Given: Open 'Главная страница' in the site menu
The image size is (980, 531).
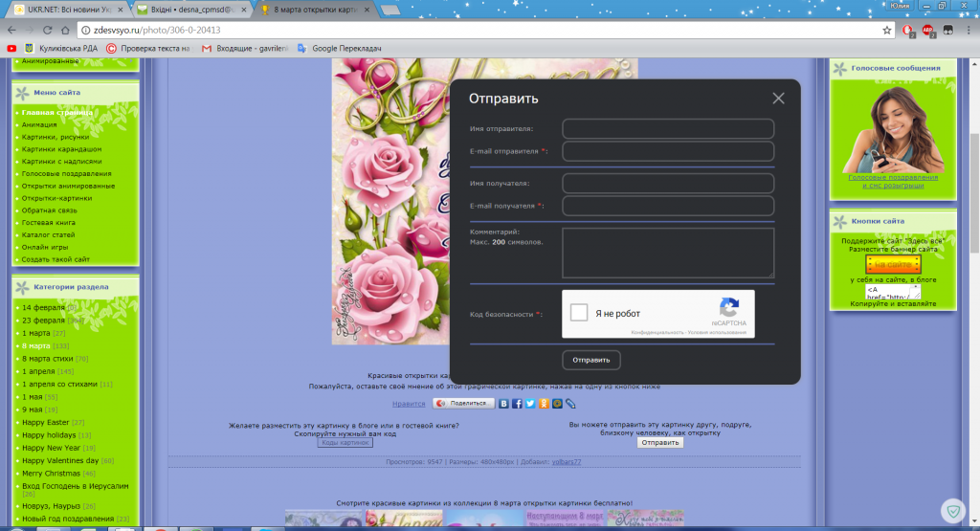Looking at the screenshot, I should [56, 113].
